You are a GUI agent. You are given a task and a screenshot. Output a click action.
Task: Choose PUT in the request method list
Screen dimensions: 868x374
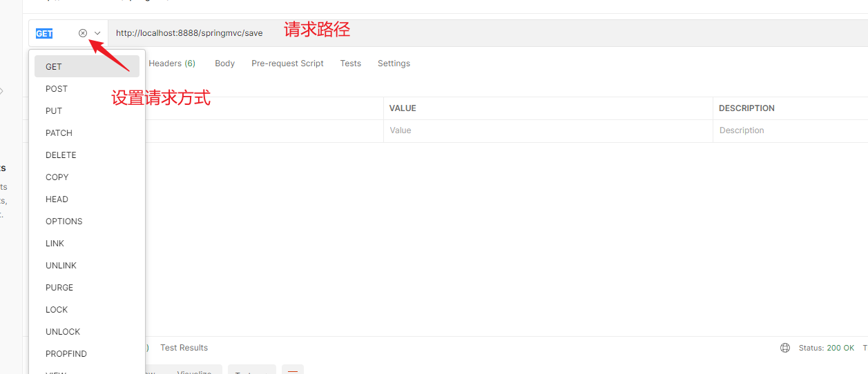click(54, 111)
